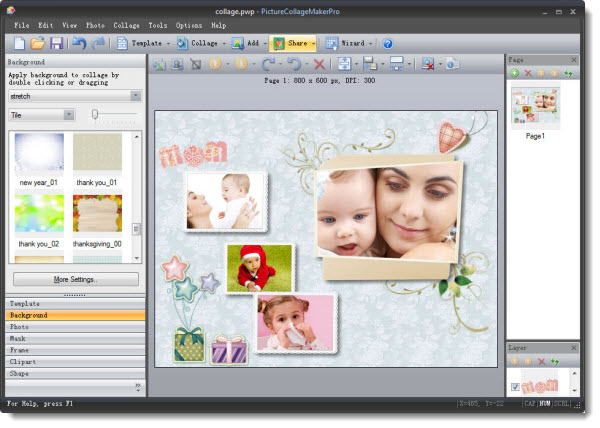The image size is (600, 428).
Task: Add a new page with the green plus icon
Action: click(x=515, y=74)
